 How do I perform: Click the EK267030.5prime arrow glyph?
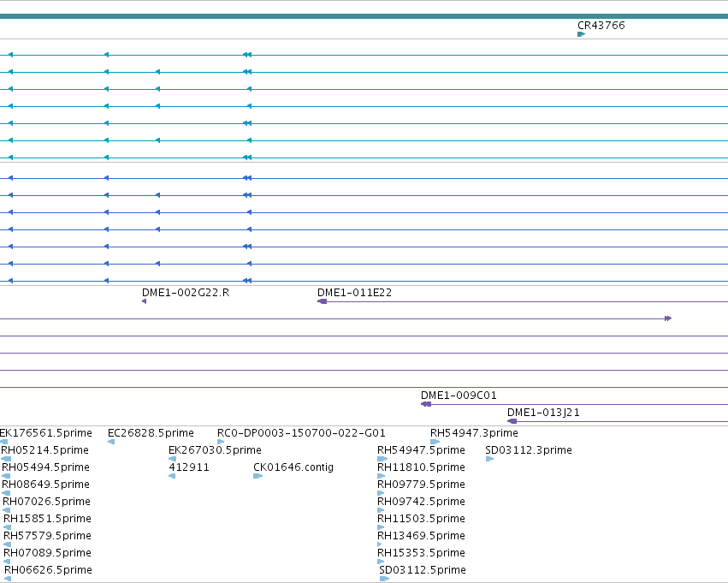pyautogui.click(x=172, y=459)
